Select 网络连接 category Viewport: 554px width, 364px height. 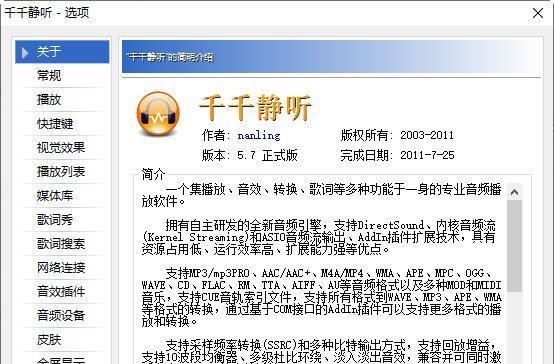[x=62, y=268]
